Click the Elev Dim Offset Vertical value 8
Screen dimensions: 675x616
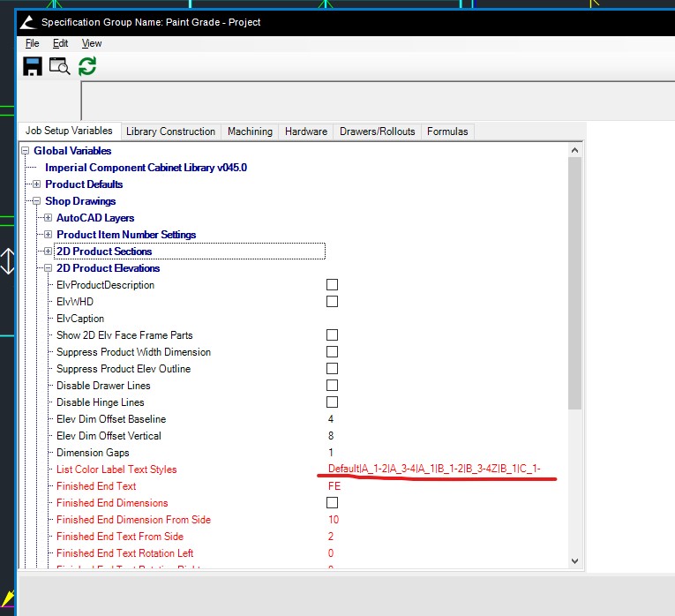point(331,436)
